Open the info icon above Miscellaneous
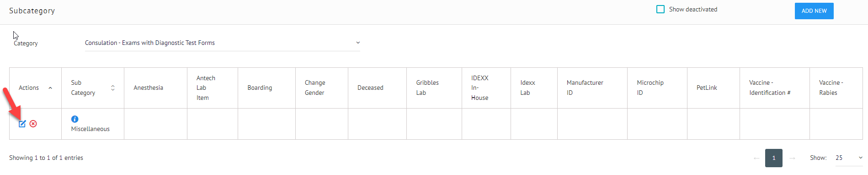Screen dimensions: 868x175 click(75, 119)
